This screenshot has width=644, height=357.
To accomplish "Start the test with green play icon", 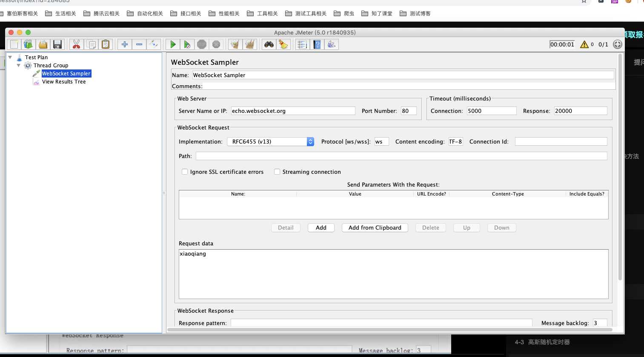I will click(x=173, y=44).
